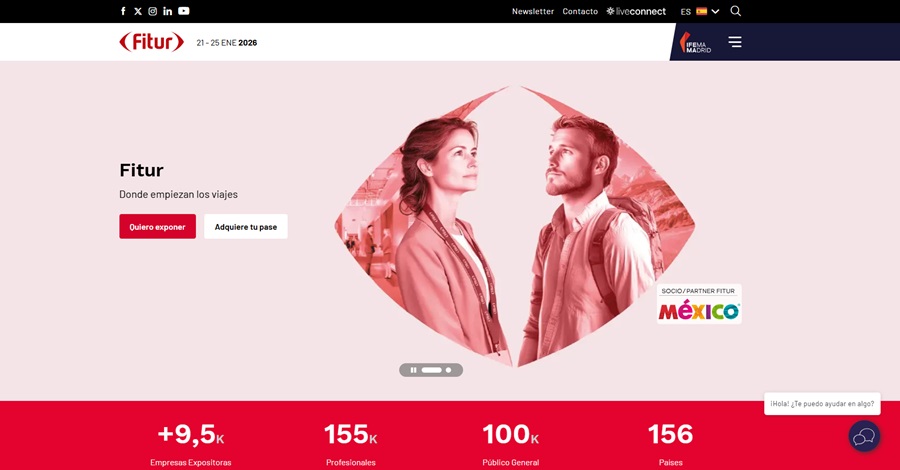Open the IFEMA Madrid logo link
900x470 pixels.
tap(695, 43)
